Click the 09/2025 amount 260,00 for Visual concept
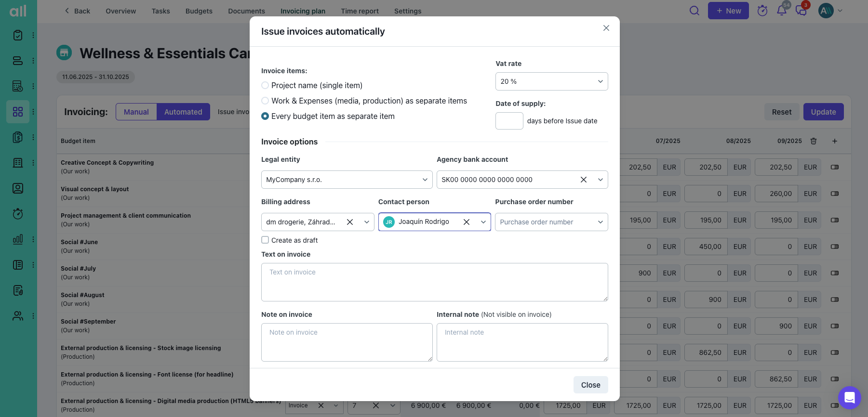The width and height of the screenshot is (868, 417). [x=777, y=194]
